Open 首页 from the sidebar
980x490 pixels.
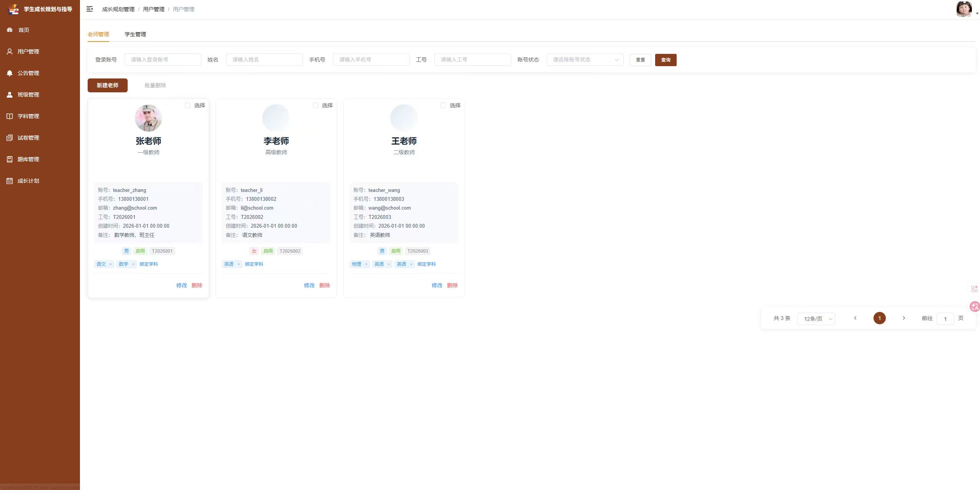click(x=40, y=30)
